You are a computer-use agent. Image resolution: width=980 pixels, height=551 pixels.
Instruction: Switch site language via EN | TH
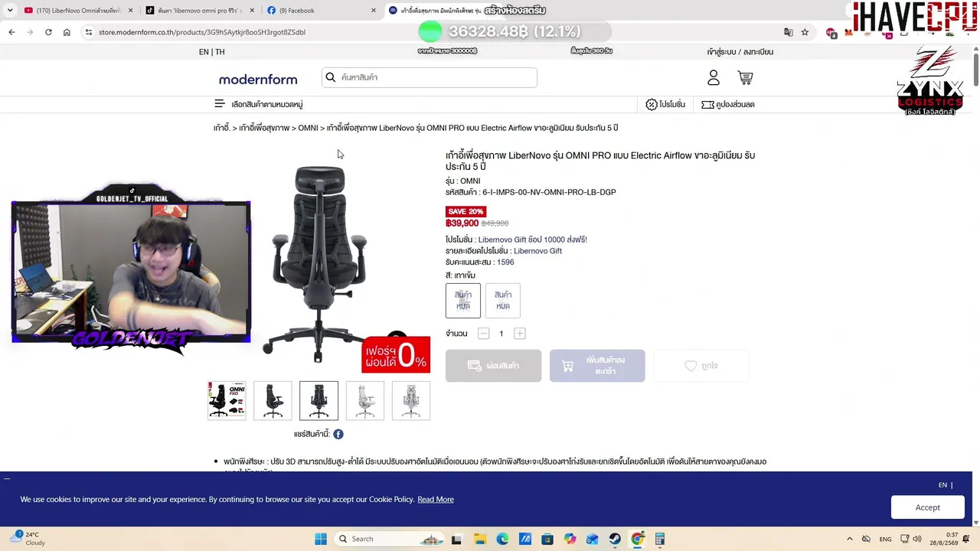211,52
